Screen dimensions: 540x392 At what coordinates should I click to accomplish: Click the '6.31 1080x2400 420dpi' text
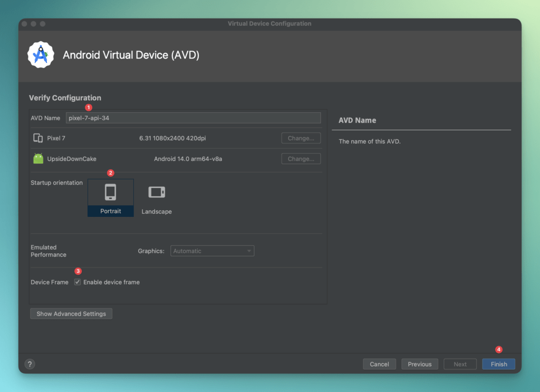172,138
